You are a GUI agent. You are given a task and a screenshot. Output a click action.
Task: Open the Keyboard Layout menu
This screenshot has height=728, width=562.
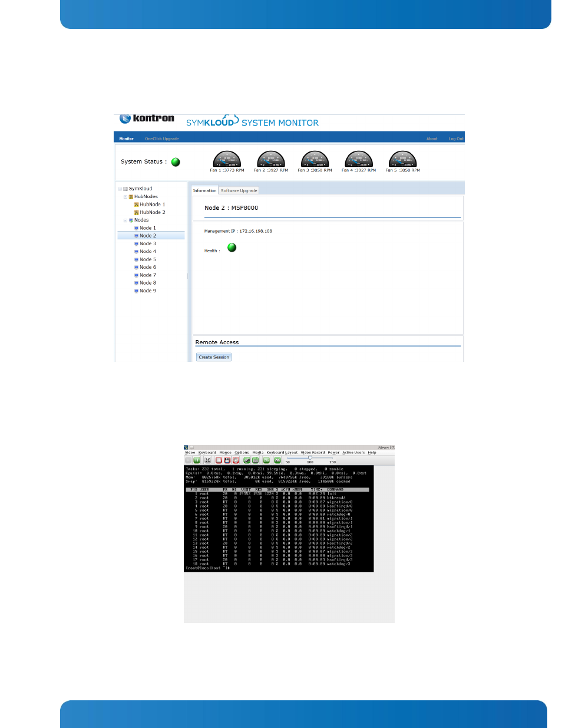282,453
